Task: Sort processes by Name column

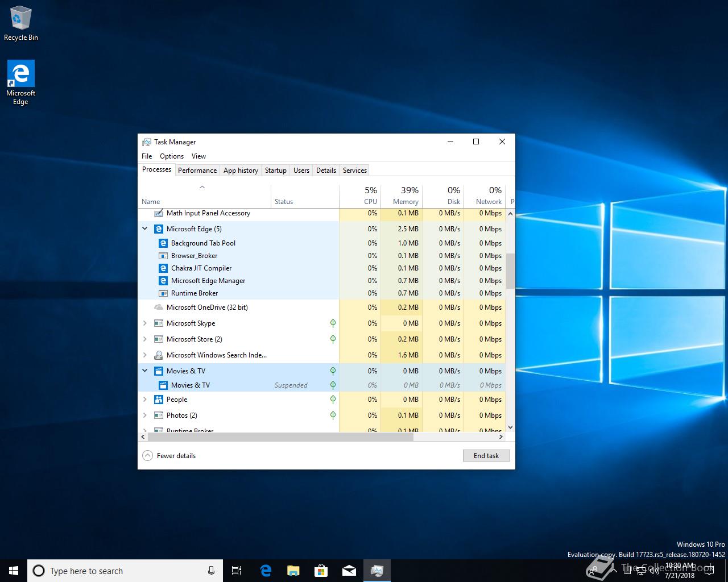Action: click(x=205, y=196)
